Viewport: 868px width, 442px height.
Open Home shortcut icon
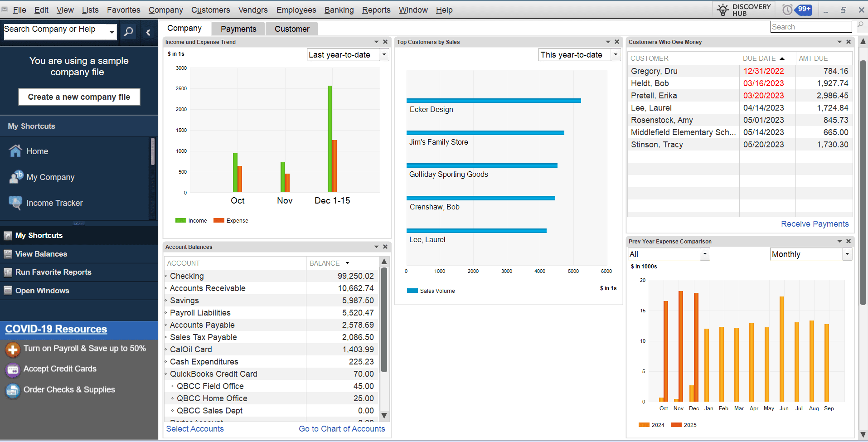point(15,151)
